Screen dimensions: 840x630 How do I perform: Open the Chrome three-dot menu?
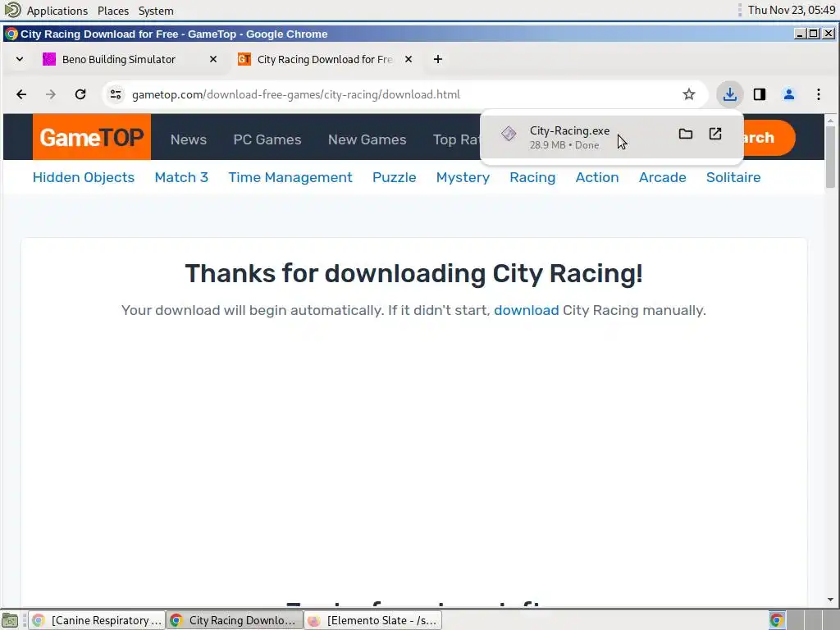pos(819,95)
